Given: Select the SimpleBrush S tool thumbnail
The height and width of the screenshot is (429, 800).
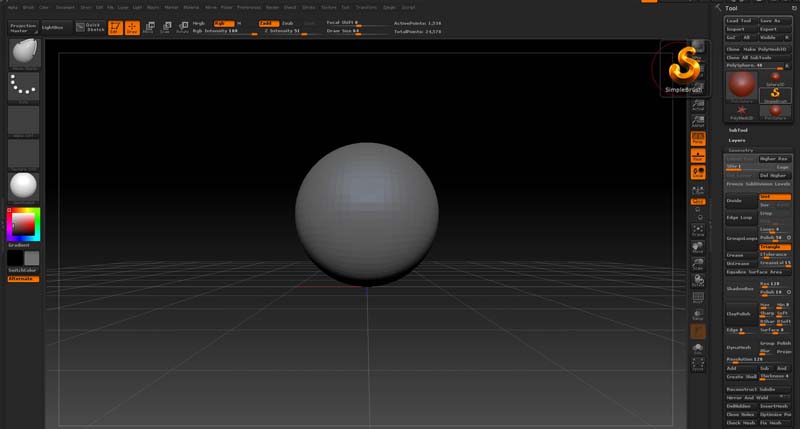Looking at the screenshot, I should [x=775, y=95].
